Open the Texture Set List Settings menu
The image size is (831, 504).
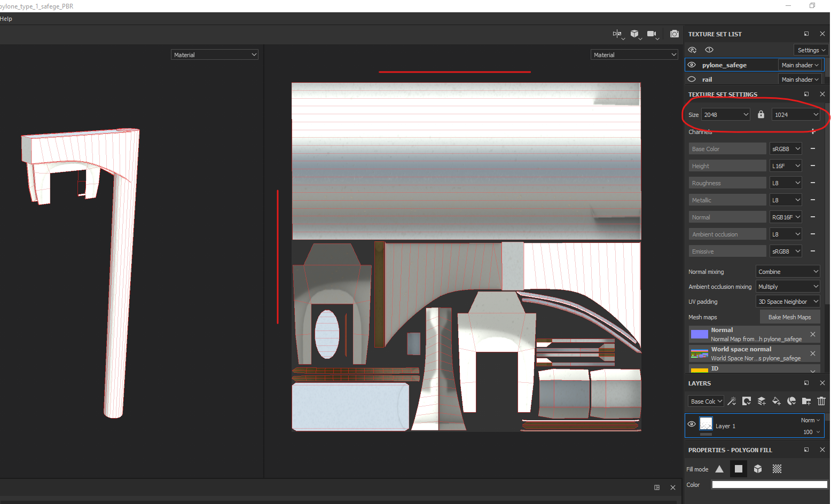pos(811,50)
